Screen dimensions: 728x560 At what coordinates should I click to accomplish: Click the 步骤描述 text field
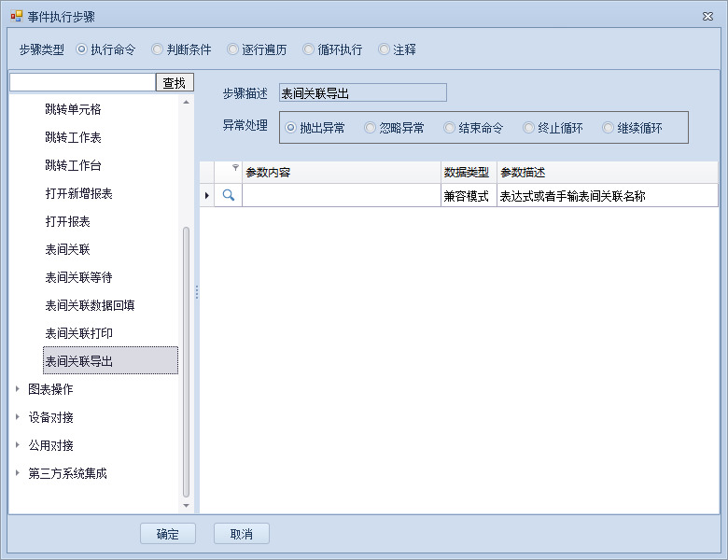click(362, 92)
